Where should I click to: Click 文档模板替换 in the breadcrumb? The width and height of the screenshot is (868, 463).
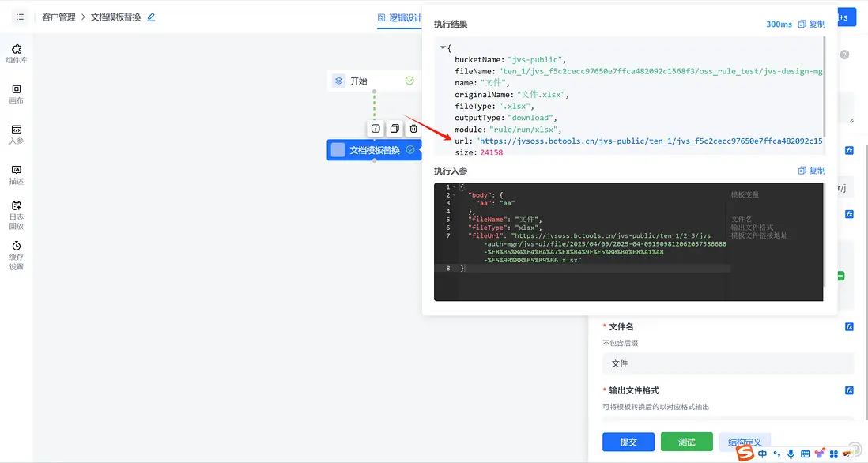point(115,17)
